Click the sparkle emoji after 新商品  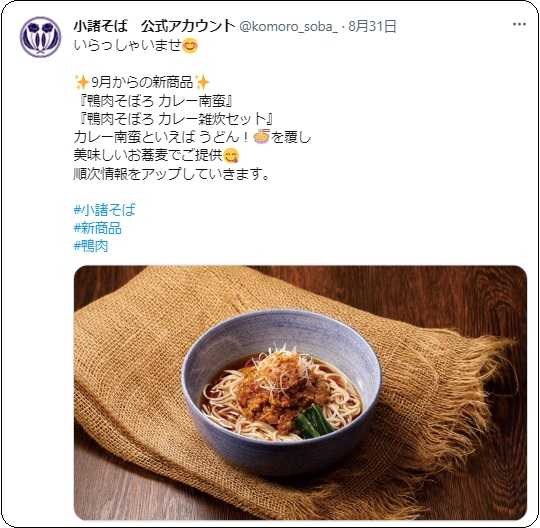pyautogui.click(x=202, y=82)
